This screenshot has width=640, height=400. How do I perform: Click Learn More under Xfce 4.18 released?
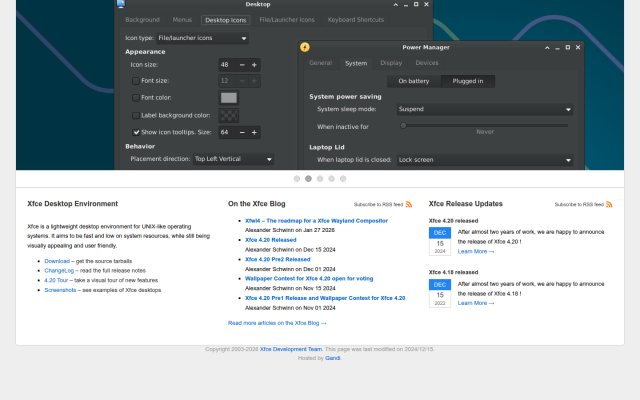(476, 303)
